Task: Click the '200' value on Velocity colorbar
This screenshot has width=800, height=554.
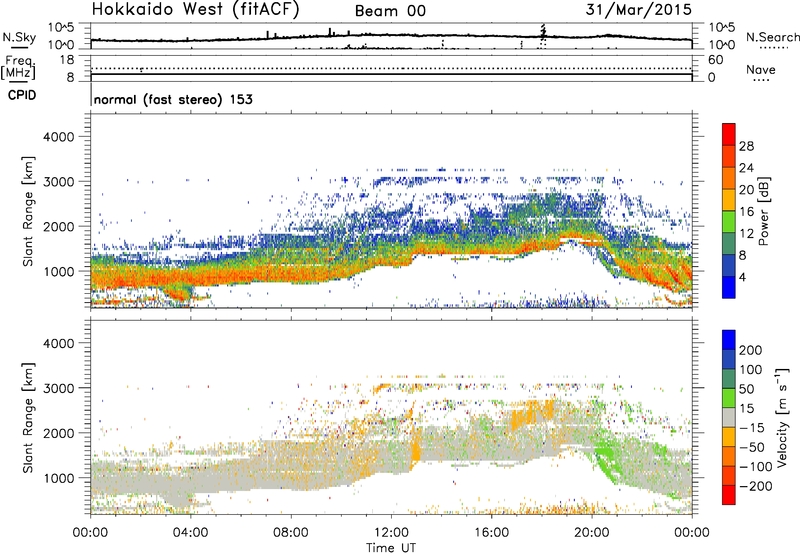Action: coord(750,350)
